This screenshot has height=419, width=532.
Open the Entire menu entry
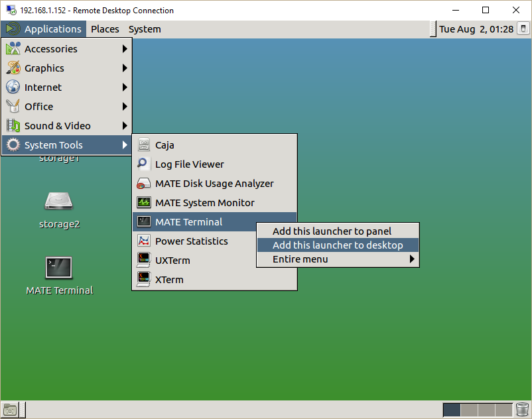(x=338, y=259)
